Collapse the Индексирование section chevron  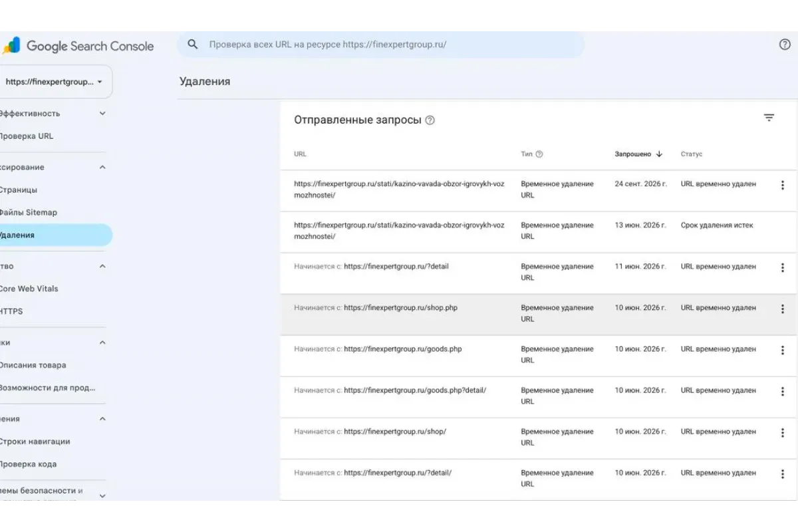[x=102, y=168]
